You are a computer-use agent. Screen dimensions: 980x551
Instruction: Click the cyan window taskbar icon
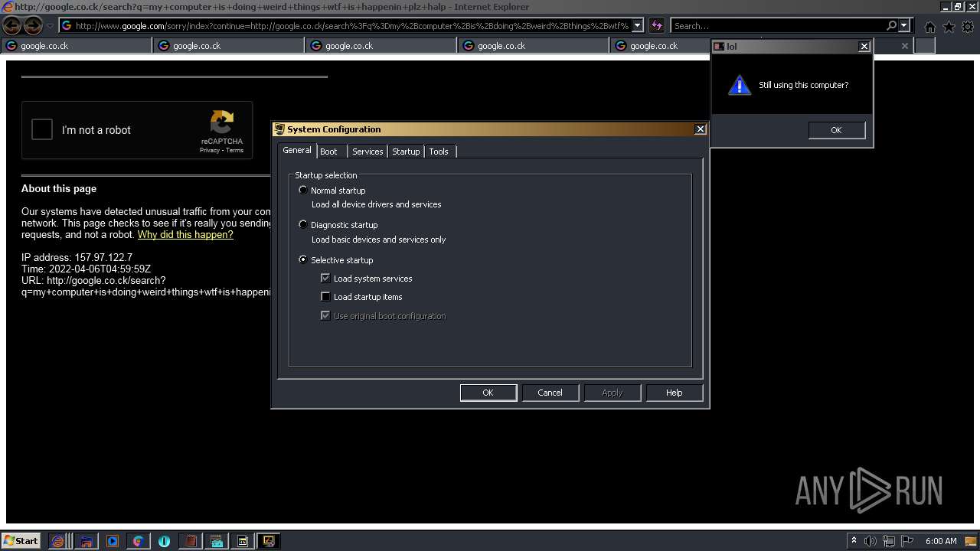click(217, 541)
